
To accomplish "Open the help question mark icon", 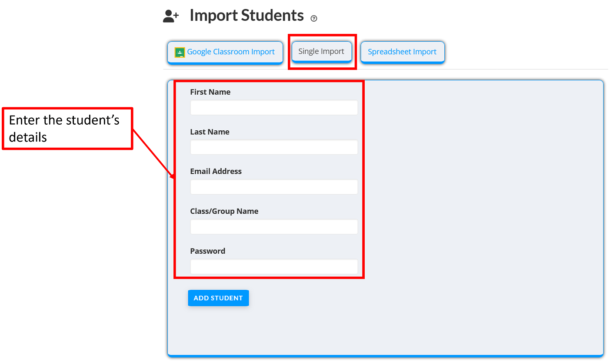I will coord(314,18).
